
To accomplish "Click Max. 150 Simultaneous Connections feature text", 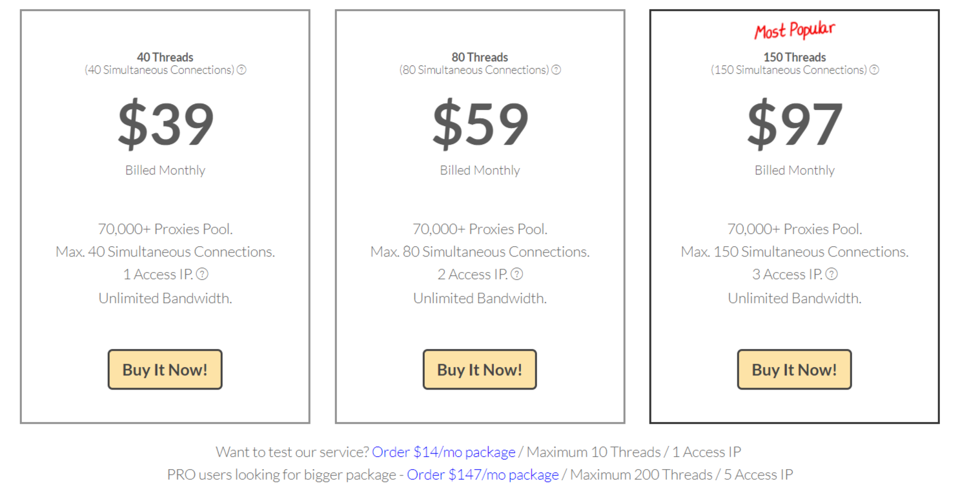I will pos(795,251).
